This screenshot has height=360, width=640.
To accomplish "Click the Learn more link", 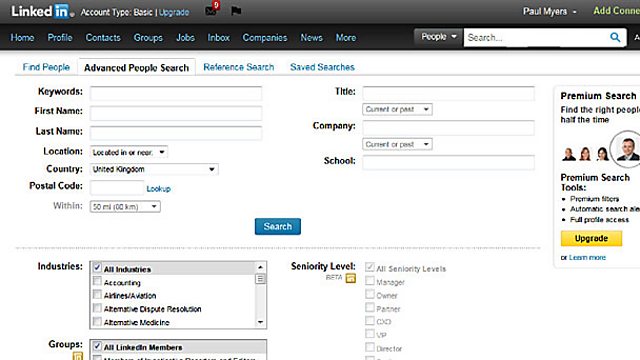I will click(587, 258).
